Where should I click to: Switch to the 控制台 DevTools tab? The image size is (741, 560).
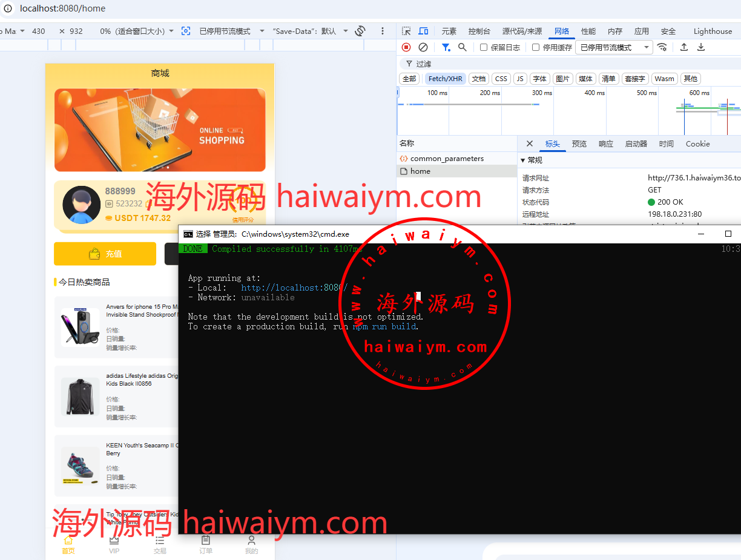tap(479, 31)
